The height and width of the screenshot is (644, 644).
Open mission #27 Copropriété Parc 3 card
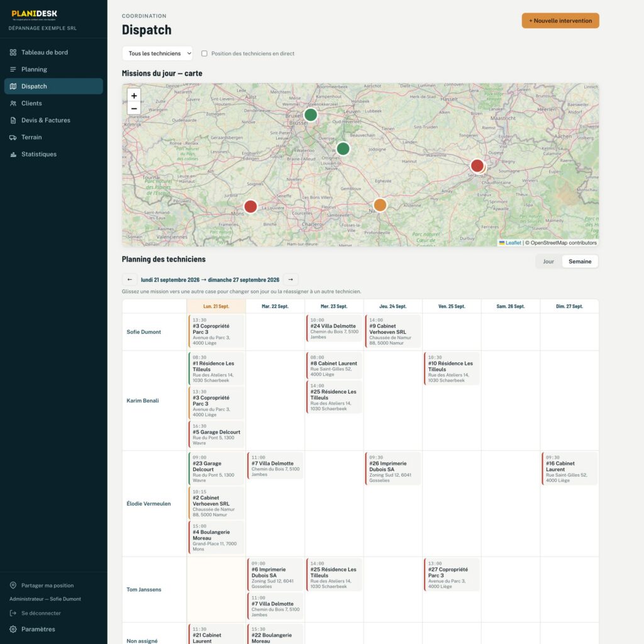point(452,575)
